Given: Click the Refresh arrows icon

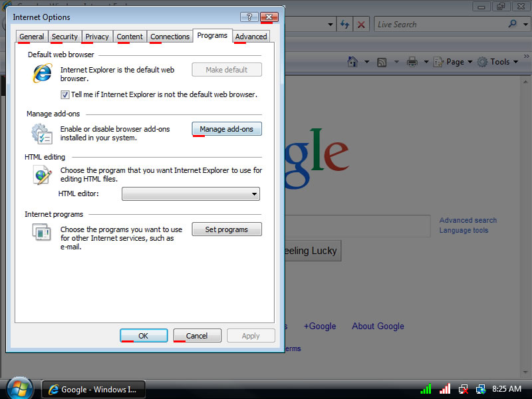Looking at the screenshot, I should pos(344,25).
